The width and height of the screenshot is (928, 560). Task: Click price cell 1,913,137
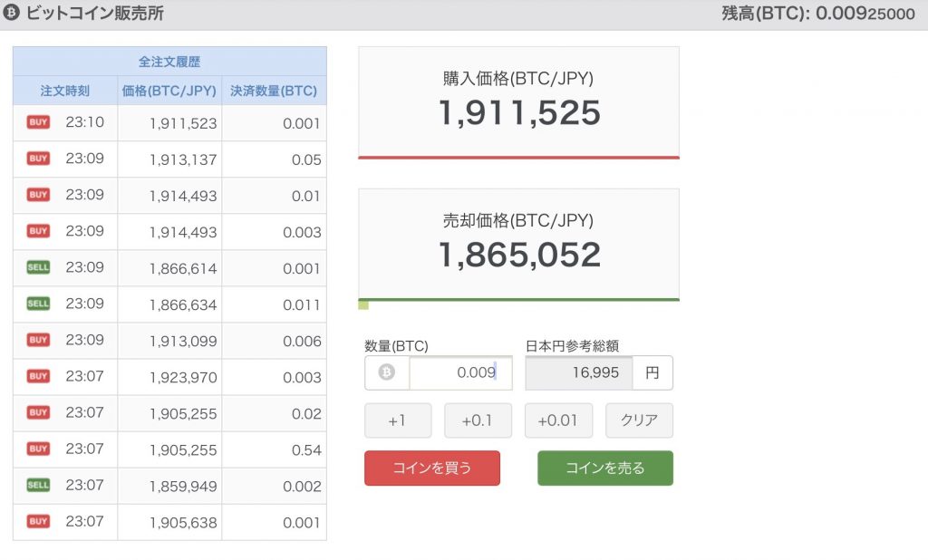(x=169, y=159)
